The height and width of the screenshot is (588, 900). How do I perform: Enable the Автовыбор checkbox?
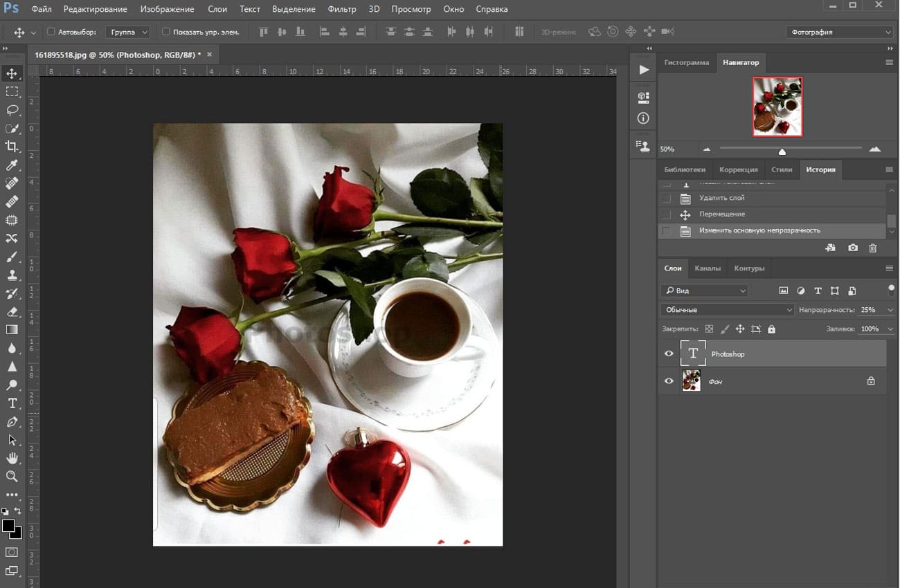click(x=51, y=32)
